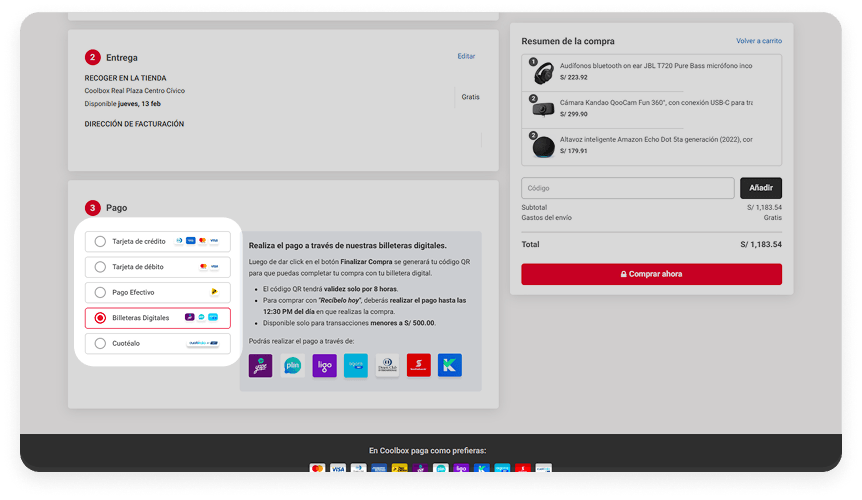Open the JBL T720 headphones thumbnail
Screen dimensions: 862x500
[x=543, y=73]
